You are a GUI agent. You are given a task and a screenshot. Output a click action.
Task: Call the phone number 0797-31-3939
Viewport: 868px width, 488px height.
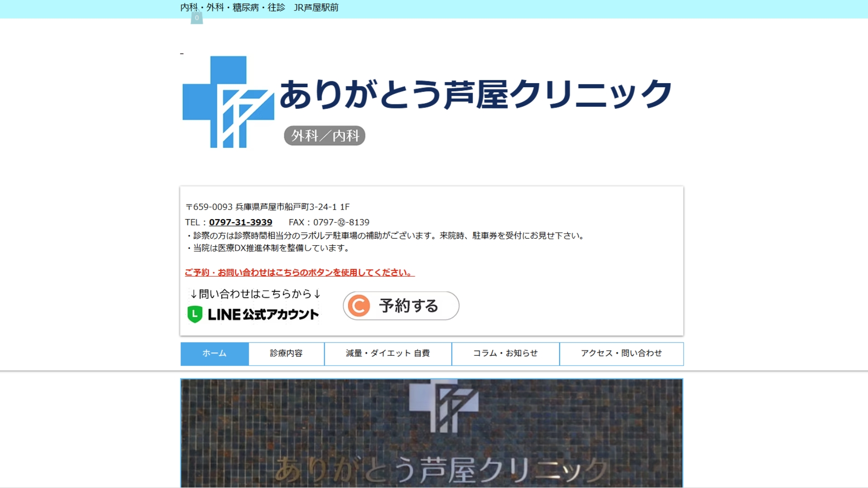241,222
